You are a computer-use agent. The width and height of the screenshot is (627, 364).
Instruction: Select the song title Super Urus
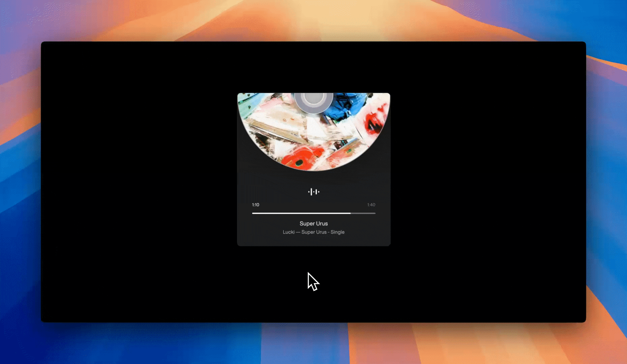click(x=313, y=223)
